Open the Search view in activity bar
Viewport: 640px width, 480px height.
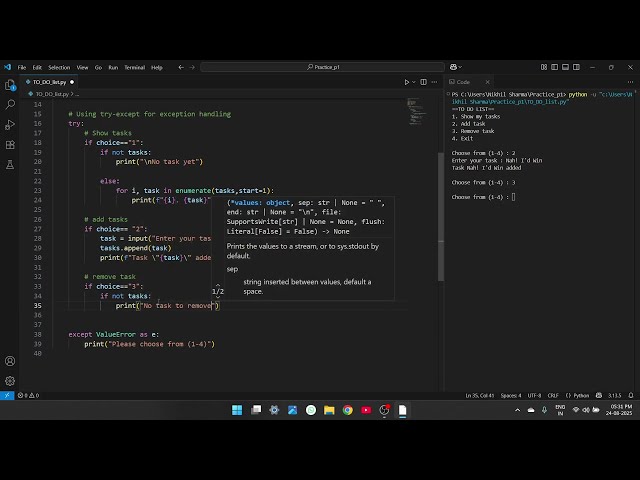coord(10,104)
